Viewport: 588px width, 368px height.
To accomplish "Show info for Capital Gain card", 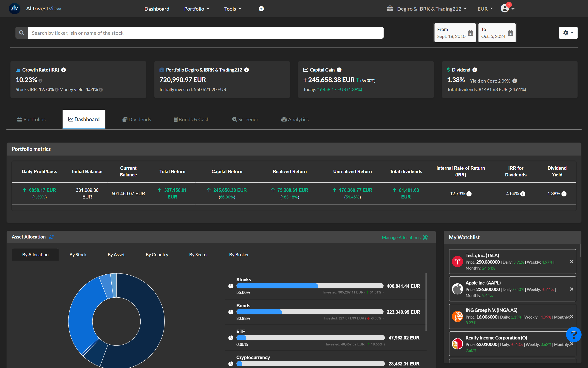I will [x=339, y=70].
